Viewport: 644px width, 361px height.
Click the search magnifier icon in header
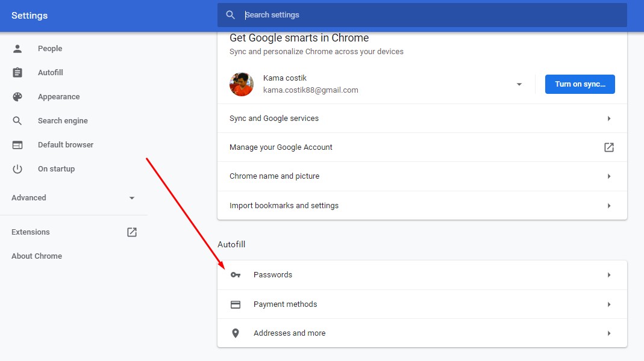(230, 15)
